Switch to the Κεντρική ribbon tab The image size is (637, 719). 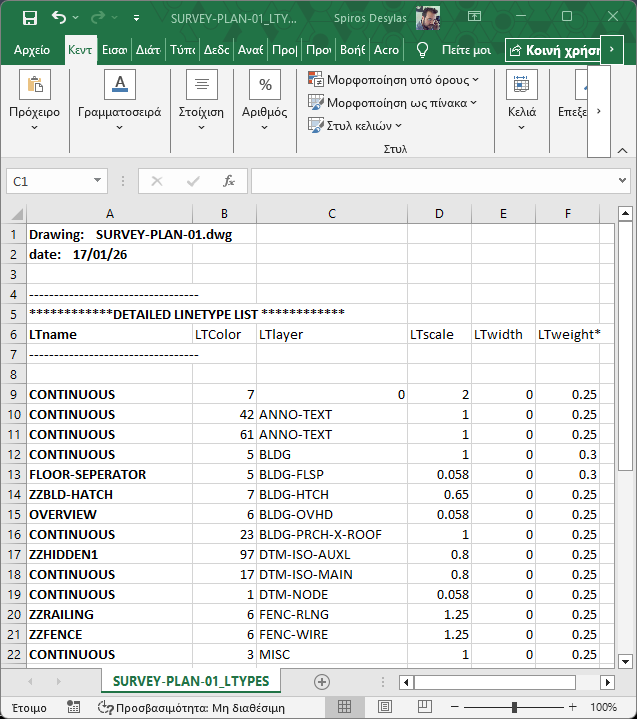80,50
